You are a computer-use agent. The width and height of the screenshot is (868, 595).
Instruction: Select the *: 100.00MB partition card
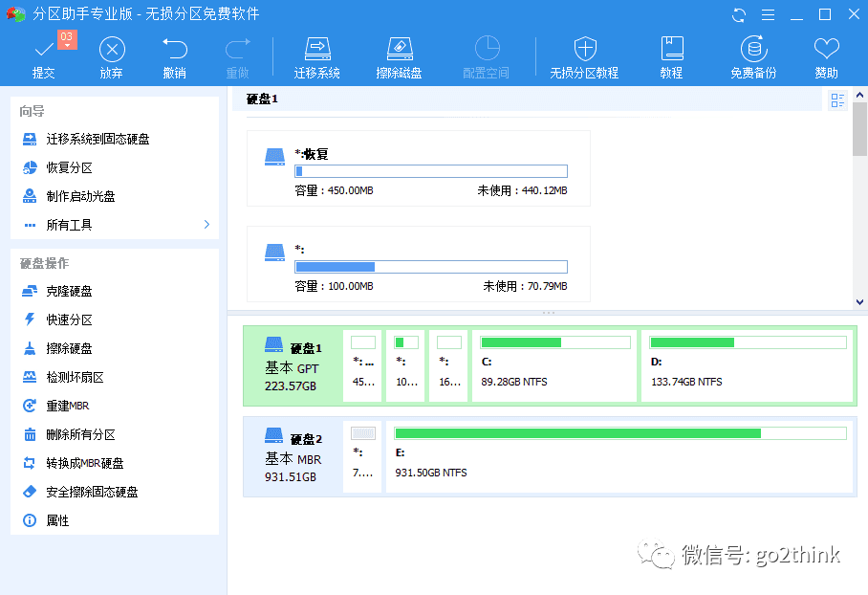tap(419, 264)
